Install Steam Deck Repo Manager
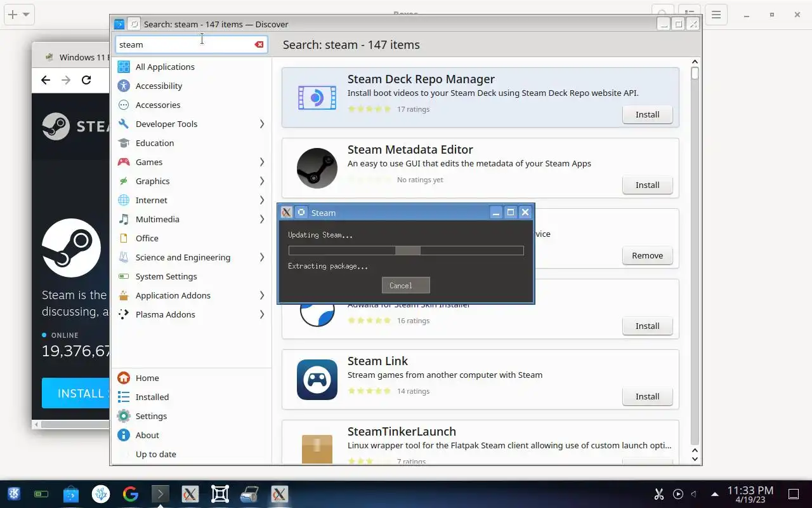 click(647, 114)
